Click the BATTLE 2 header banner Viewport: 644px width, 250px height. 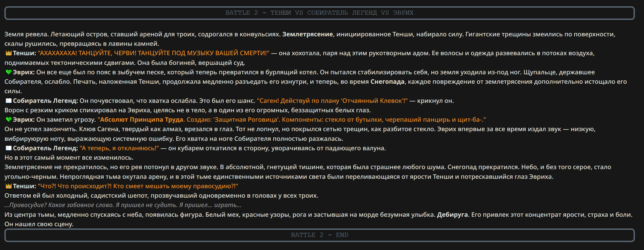coord(319,13)
